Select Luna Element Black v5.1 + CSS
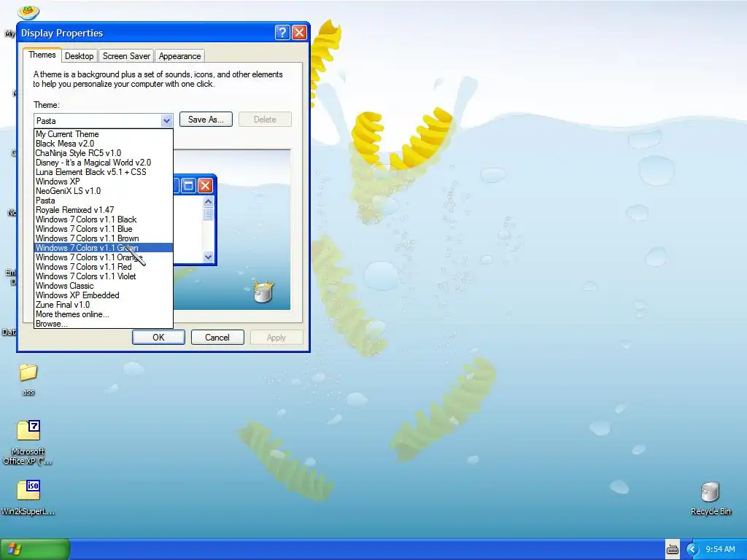 [x=104, y=172]
